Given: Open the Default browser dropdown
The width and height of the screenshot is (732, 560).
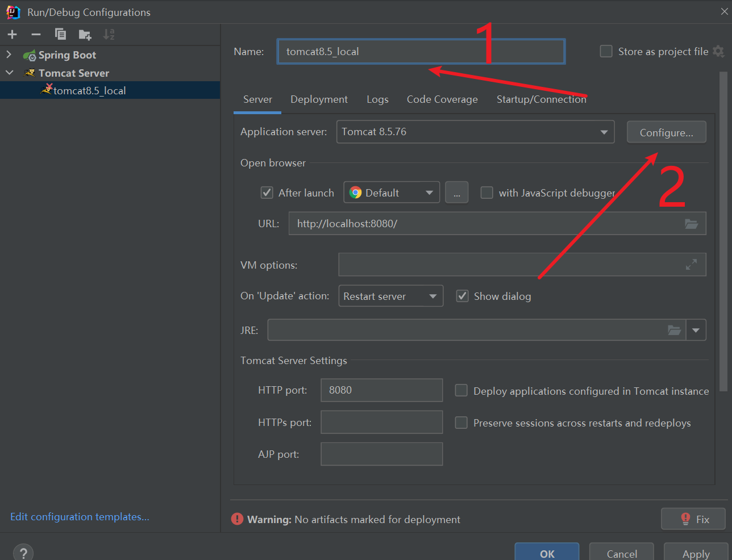Looking at the screenshot, I should 392,193.
